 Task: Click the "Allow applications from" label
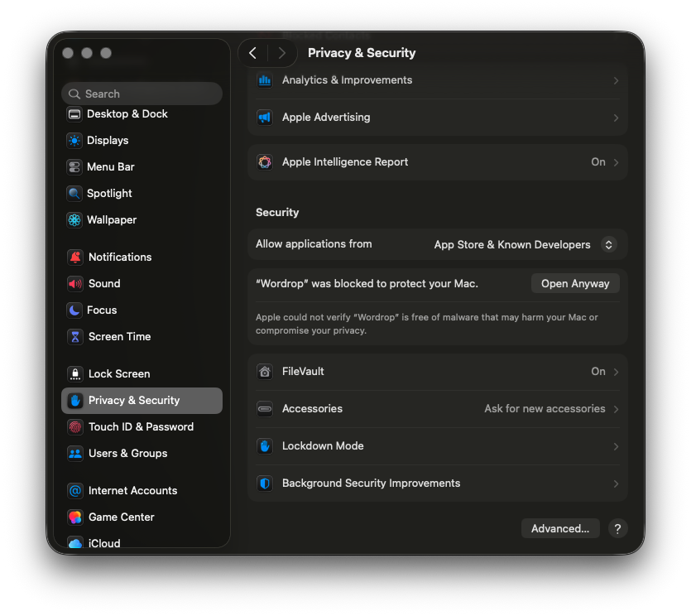(314, 244)
